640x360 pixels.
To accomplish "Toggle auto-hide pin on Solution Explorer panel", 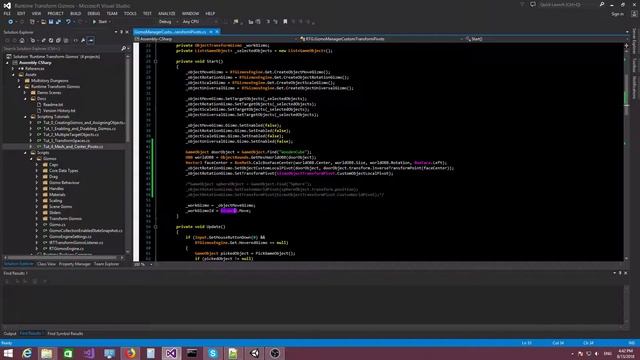I will 121,32.
